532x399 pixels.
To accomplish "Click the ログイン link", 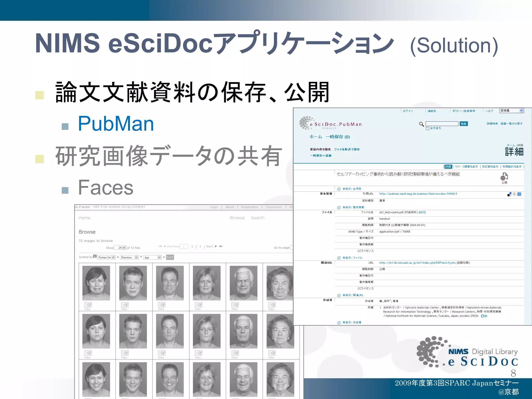I will click(x=408, y=111).
